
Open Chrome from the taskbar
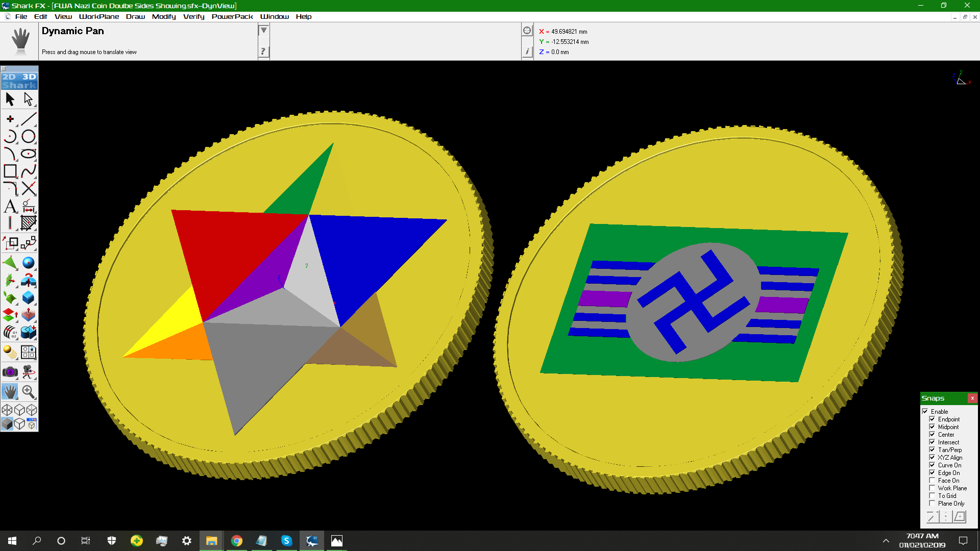click(237, 541)
